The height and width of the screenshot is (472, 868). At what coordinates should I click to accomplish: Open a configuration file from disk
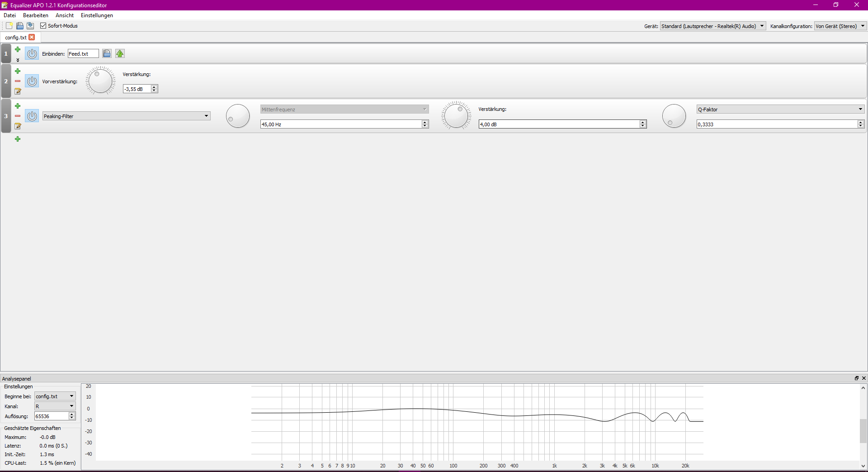point(19,26)
